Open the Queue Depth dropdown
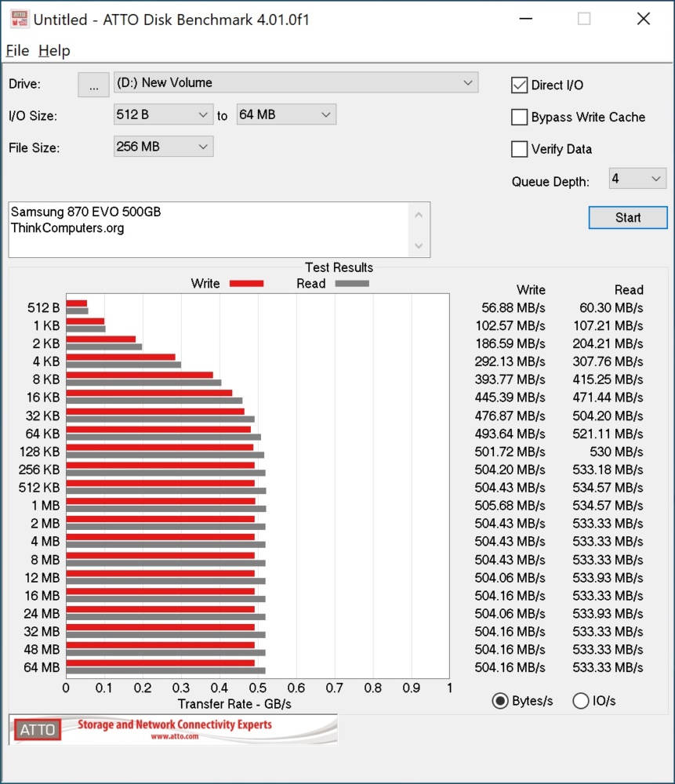Screen dimensions: 675x784 (x=637, y=179)
